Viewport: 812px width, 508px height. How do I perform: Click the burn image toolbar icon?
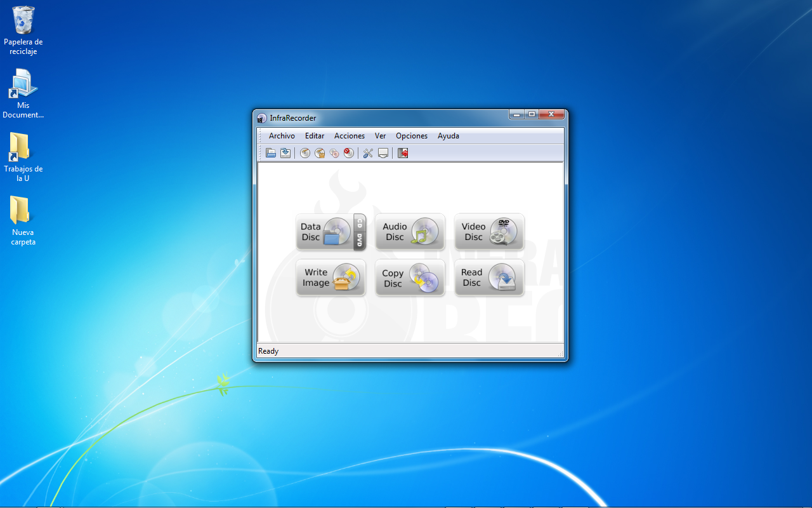tap(320, 153)
